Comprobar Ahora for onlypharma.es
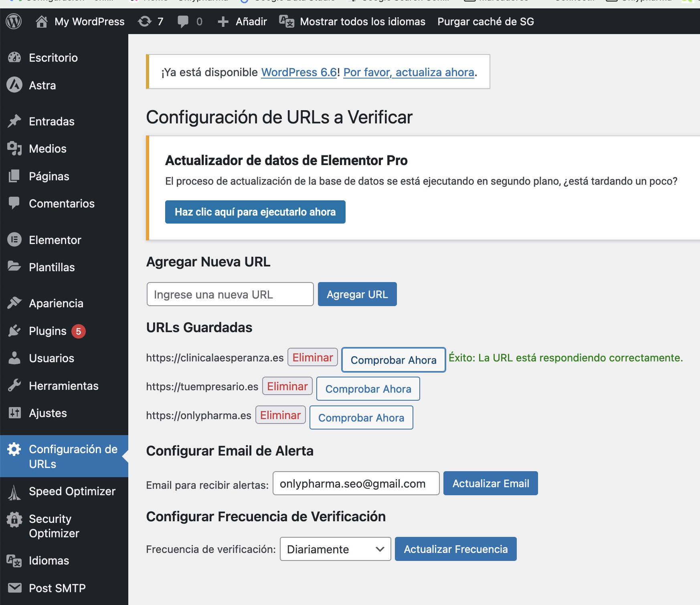Screen dimensions: 700x605 [x=361, y=417]
